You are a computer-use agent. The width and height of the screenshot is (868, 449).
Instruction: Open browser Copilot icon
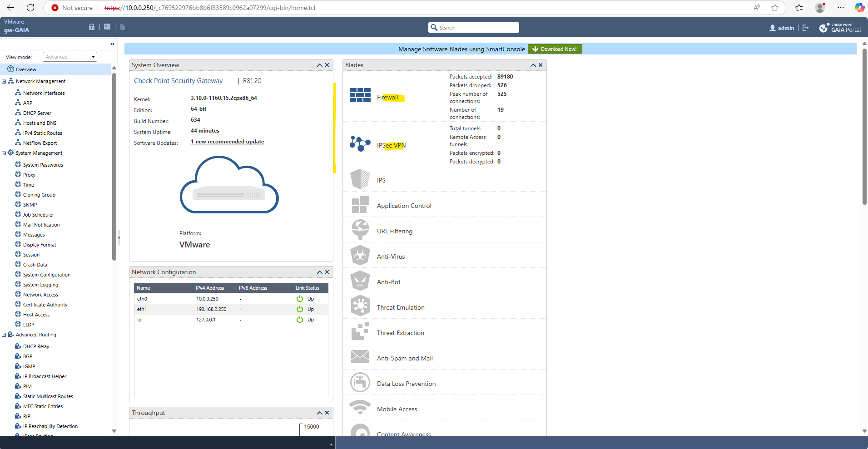pyautogui.click(x=859, y=8)
